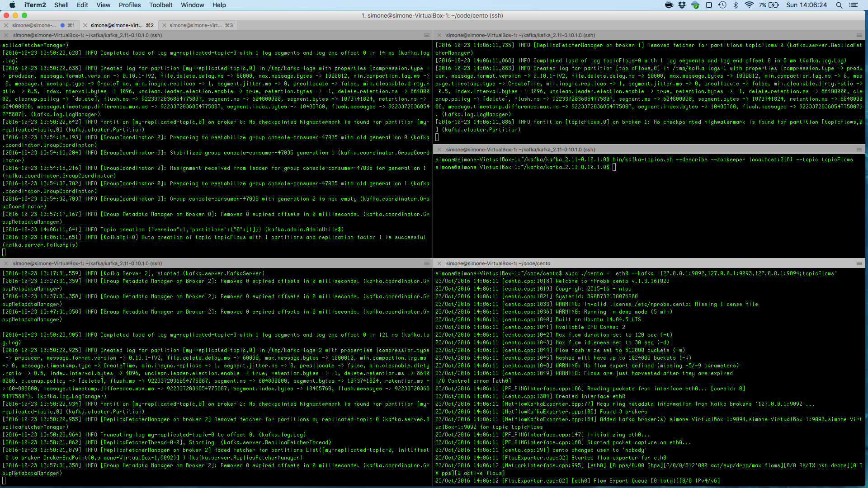Close the first simone@simone tab
The height and width of the screenshot is (488, 868).
(6, 25)
